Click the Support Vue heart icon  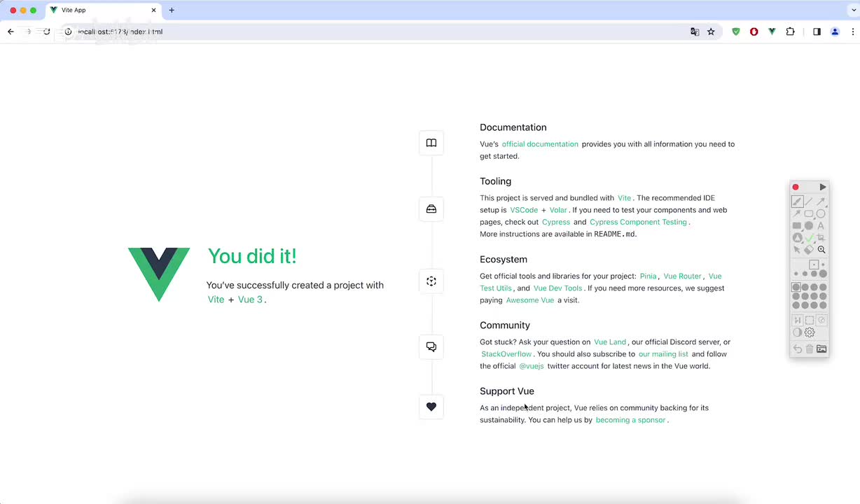point(431,407)
